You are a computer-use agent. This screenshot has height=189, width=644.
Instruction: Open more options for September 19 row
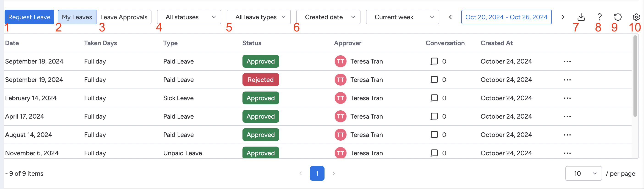tap(567, 80)
